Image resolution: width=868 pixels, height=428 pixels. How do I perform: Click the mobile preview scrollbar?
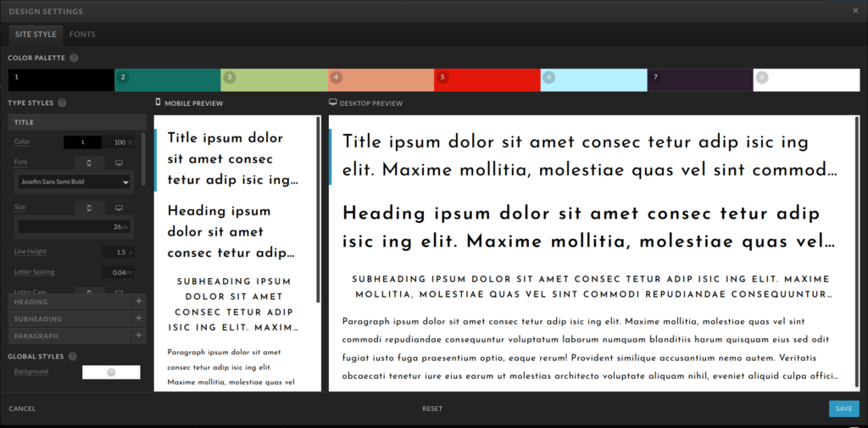(318, 209)
